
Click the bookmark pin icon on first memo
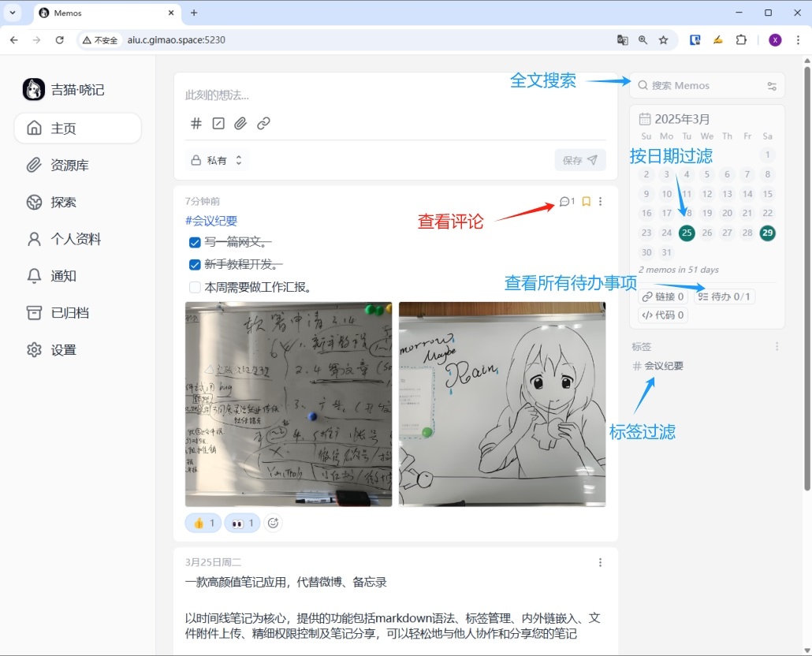click(x=587, y=201)
